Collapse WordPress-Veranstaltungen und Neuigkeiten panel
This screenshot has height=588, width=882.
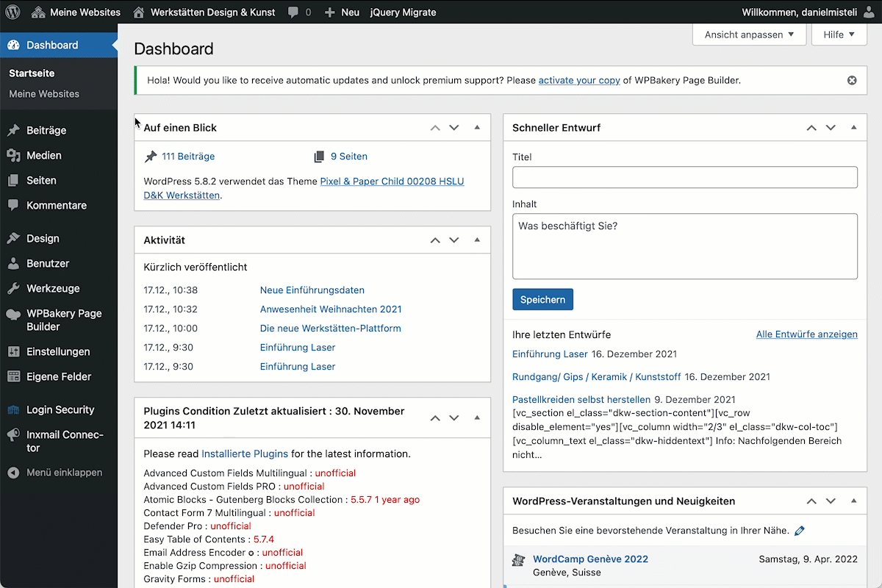(x=853, y=501)
